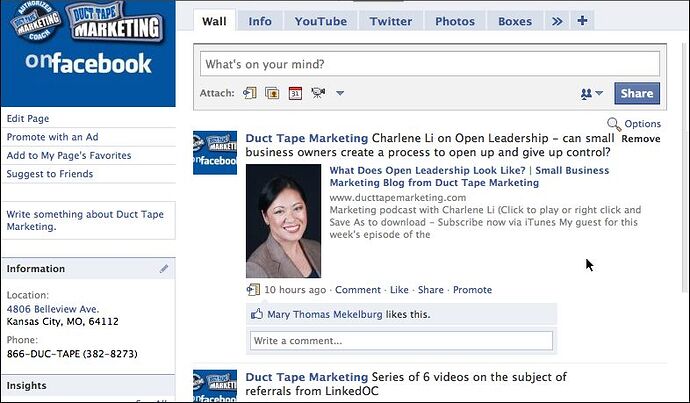
Task: Open the Promote with an Ad link
Action: [52, 137]
